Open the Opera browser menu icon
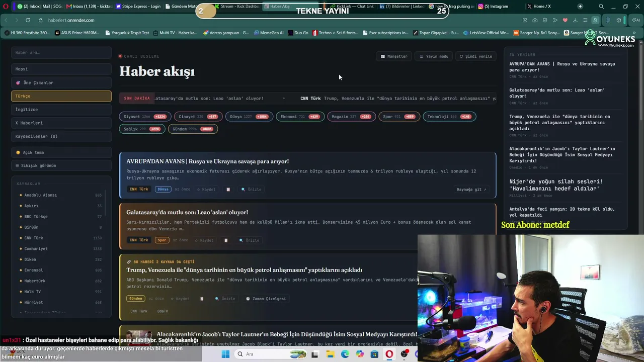Image resolution: width=644 pixels, height=362 pixels. [x=6, y=7]
